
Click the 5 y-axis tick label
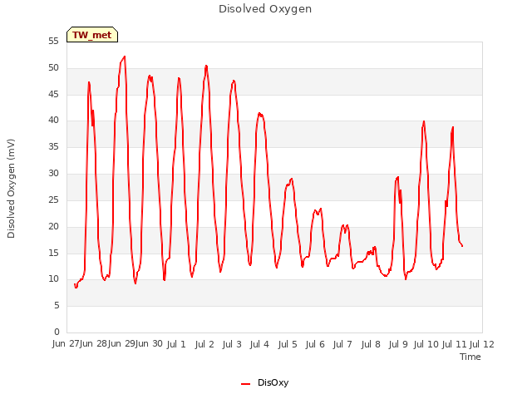point(57,305)
